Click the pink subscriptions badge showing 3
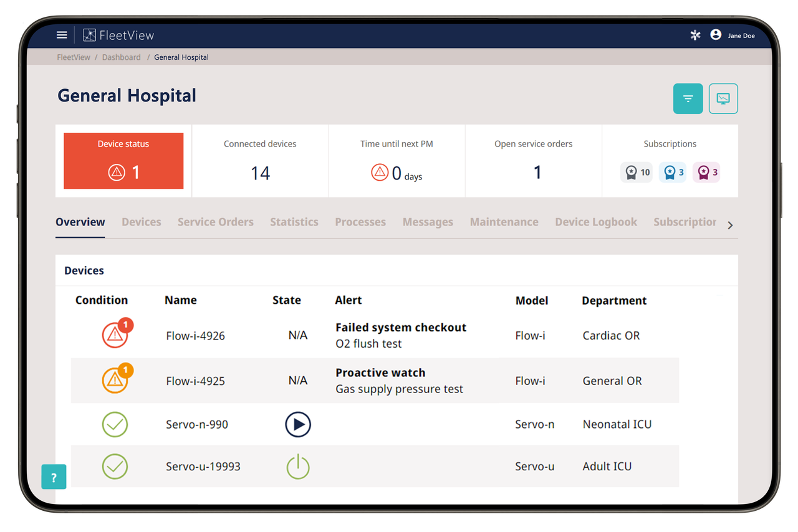 (x=706, y=172)
